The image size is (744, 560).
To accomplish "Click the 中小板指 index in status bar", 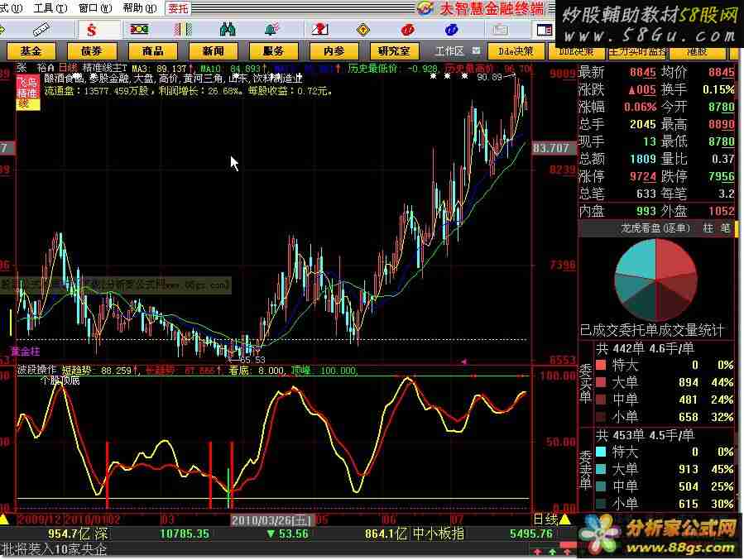I will [438, 534].
